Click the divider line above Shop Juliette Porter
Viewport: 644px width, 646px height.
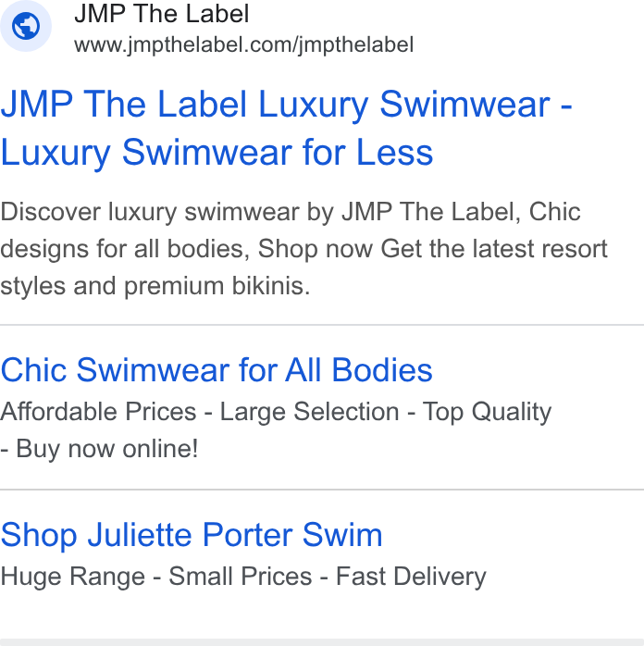(322, 490)
